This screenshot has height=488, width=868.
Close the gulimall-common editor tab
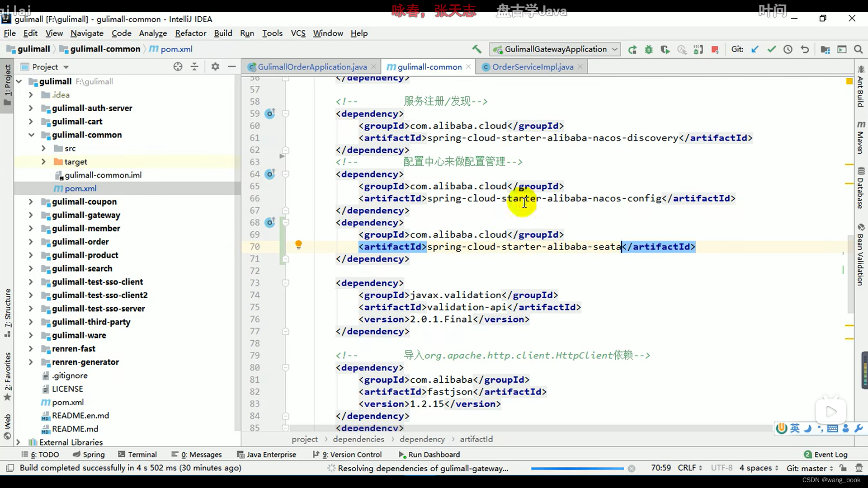468,67
